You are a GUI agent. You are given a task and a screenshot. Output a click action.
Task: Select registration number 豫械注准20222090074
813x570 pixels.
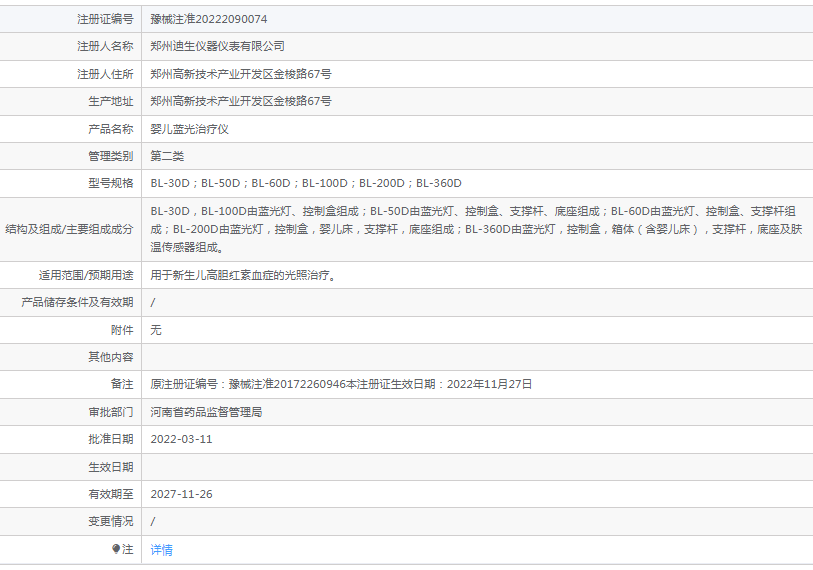coord(208,19)
